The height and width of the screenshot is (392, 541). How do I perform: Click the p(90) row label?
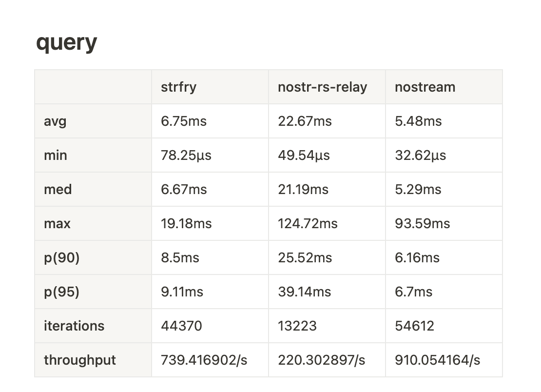(x=61, y=258)
